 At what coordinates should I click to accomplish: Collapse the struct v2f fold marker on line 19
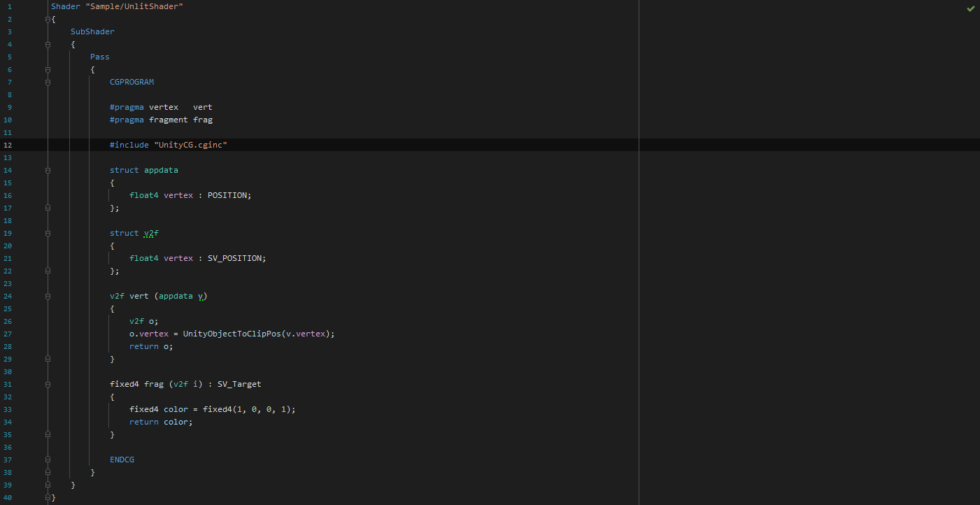pyautogui.click(x=48, y=233)
